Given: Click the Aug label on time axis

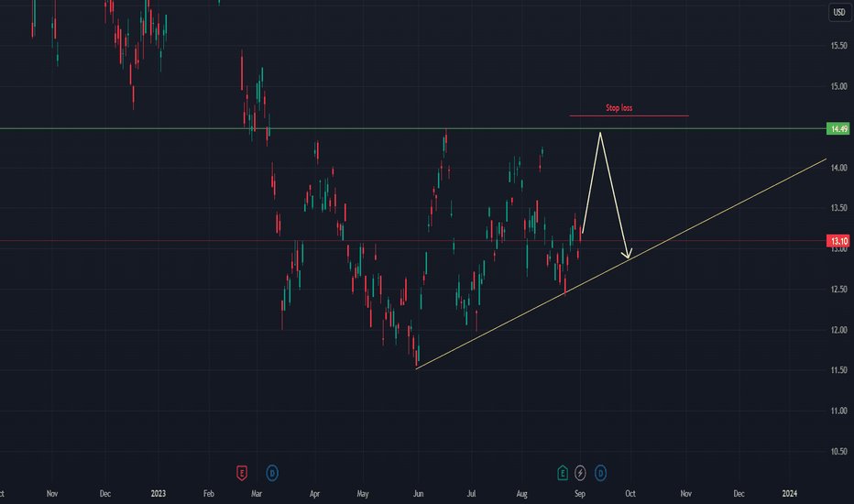Looking at the screenshot, I should point(521,493).
